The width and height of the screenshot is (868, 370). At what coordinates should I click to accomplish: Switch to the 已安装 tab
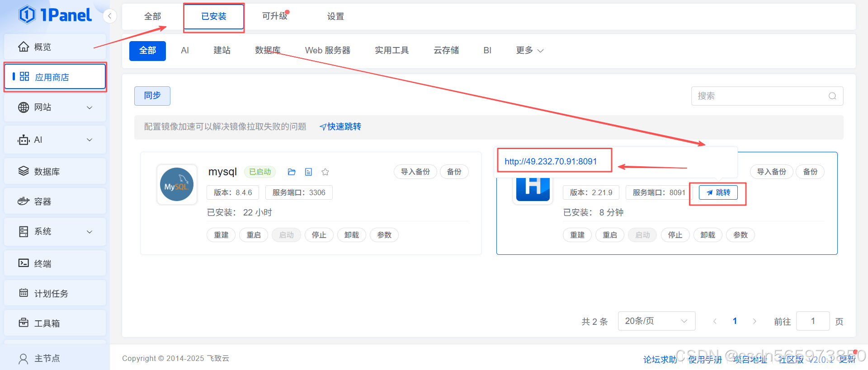(x=214, y=16)
